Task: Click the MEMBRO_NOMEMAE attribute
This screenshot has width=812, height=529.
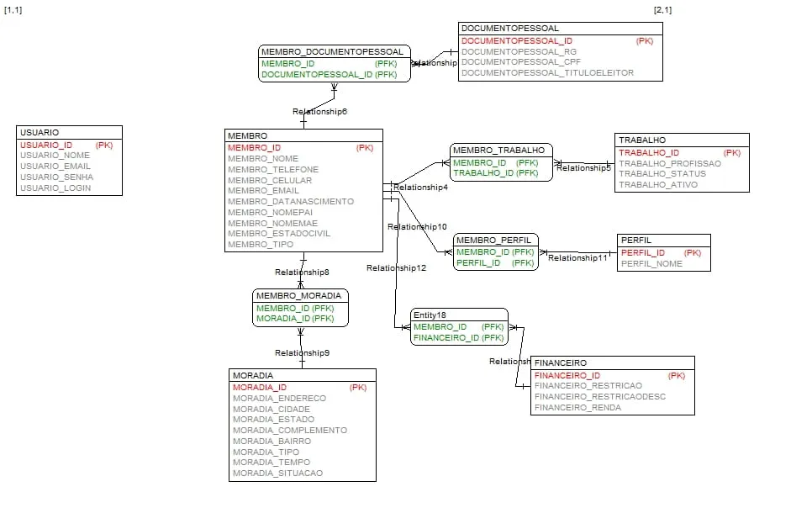Action: point(273,224)
